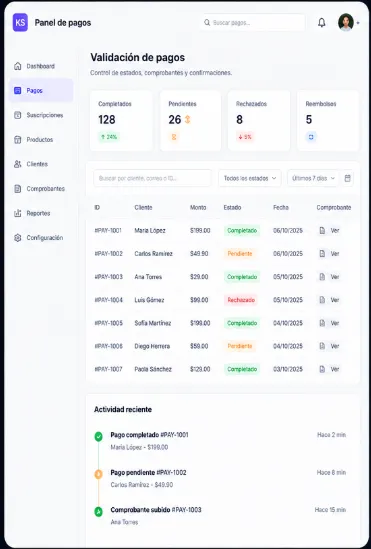
Task: Click the Buscar pagos search field
Action: [252, 23]
